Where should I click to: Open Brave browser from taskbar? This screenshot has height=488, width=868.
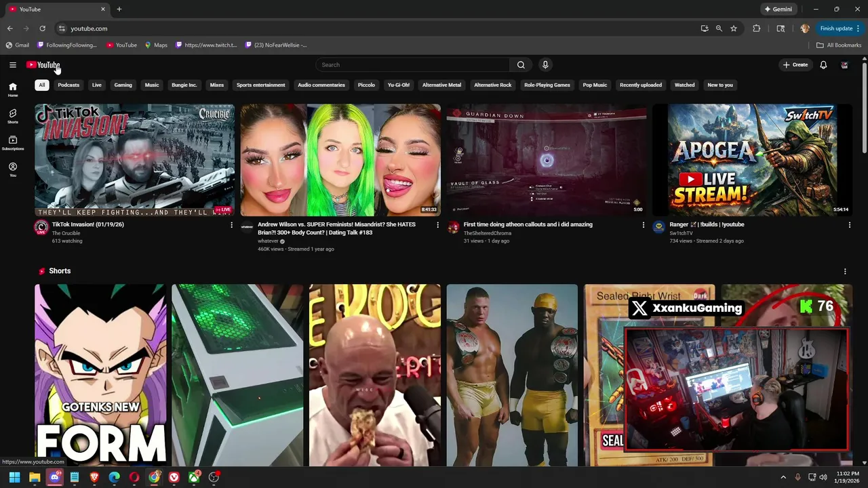[x=94, y=477]
